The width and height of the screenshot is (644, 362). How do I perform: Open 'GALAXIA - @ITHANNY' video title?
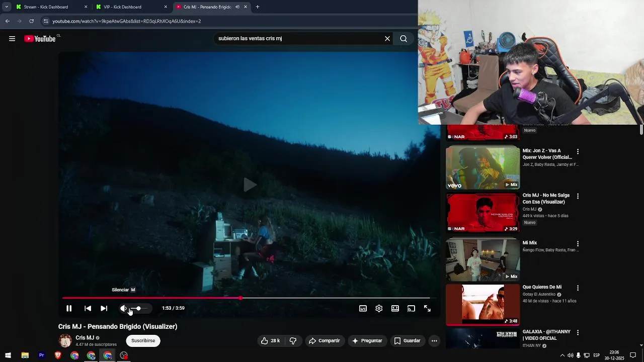pyautogui.click(x=546, y=335)
